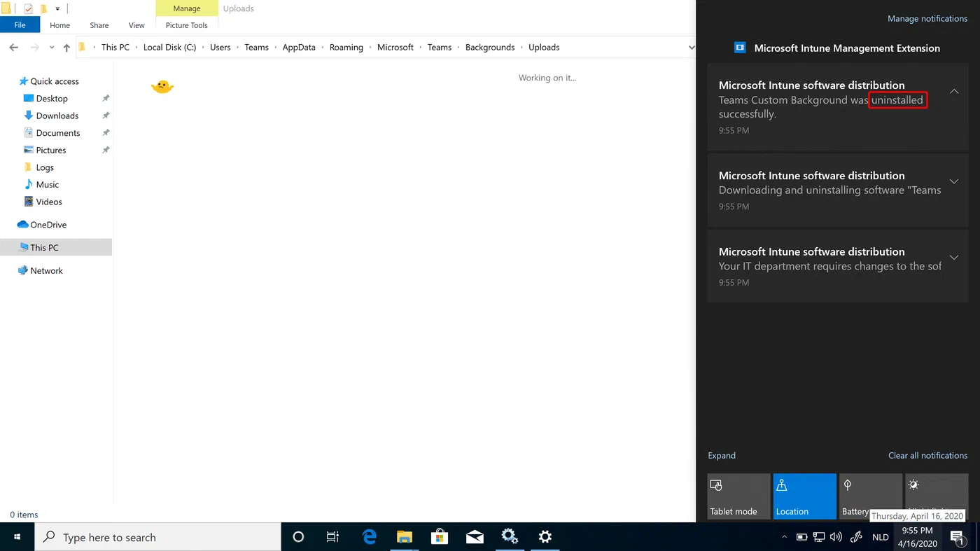Click This PC in the address bar
980x551 pixels.
[x=115, y=48]
